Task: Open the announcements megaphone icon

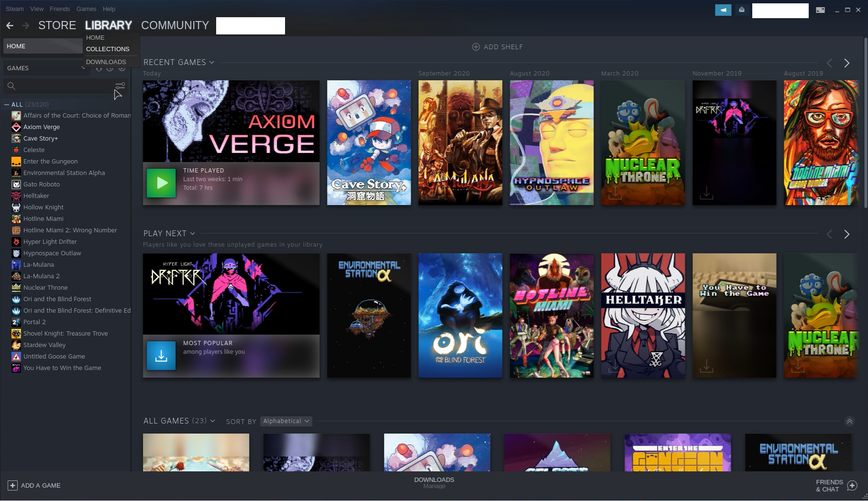Action: 723,10
